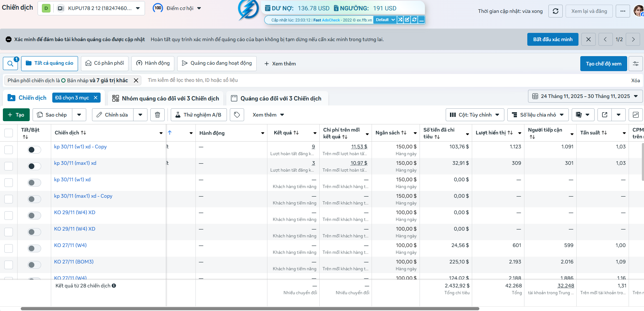
Task: Select the 'Tất cả quảng cáo' view
Action: 50,63
